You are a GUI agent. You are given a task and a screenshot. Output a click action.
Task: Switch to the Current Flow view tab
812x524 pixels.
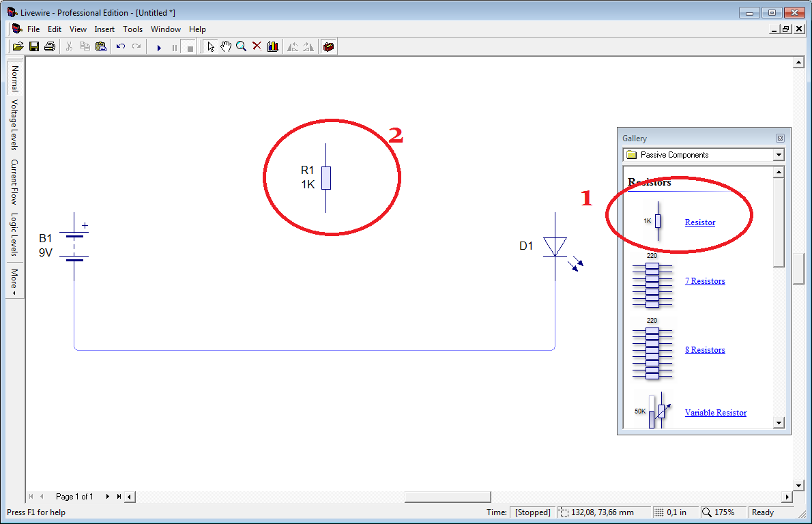tap(14, 182)
